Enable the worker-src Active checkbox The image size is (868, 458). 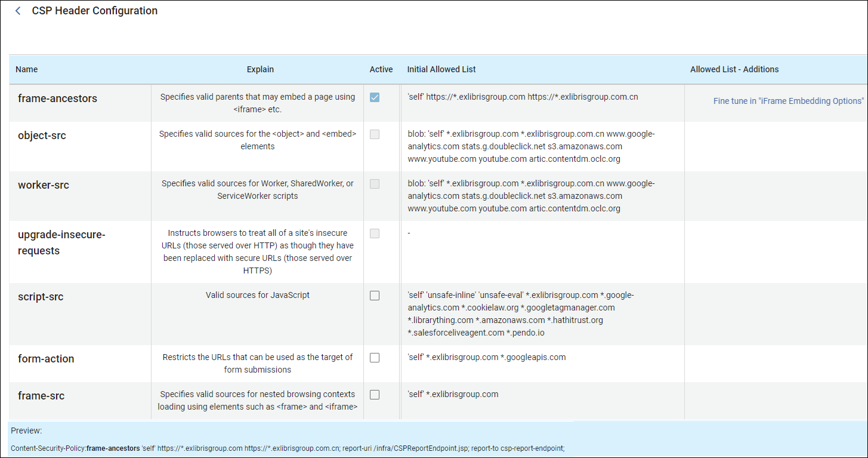coord(375,184)
